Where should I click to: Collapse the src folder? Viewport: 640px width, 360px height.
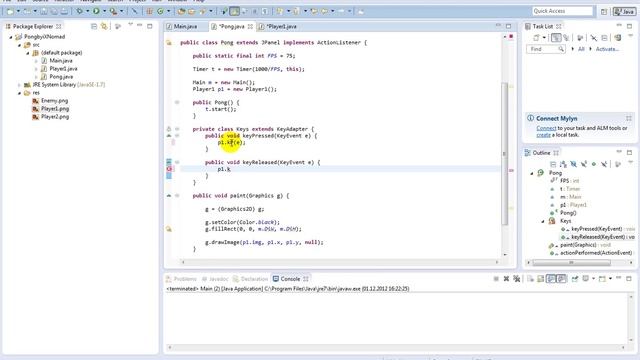19,45
